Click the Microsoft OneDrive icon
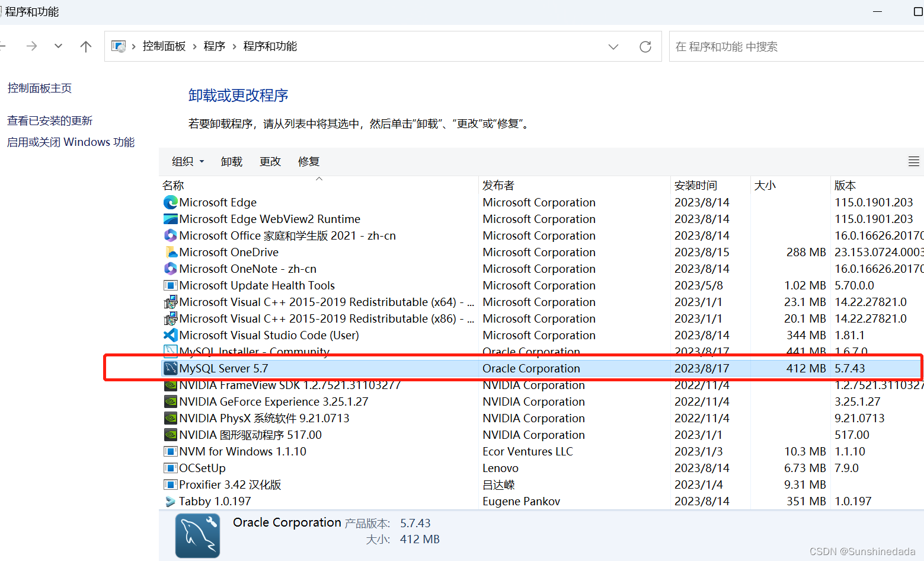Viewport: 924px width, 561px height. [171, 252]
